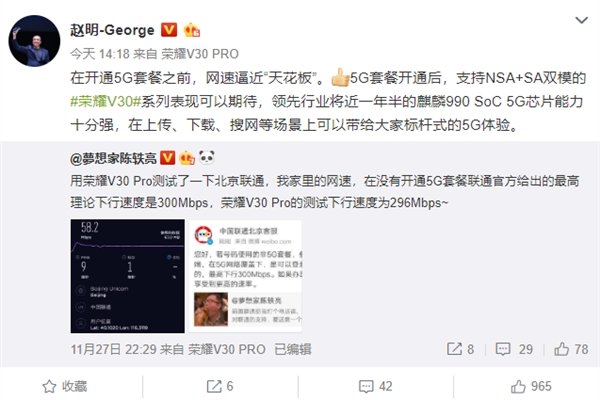This screenshot has width=600, height=400.
Task: Repost this post using the button showing 6
Action: (220, 386)
